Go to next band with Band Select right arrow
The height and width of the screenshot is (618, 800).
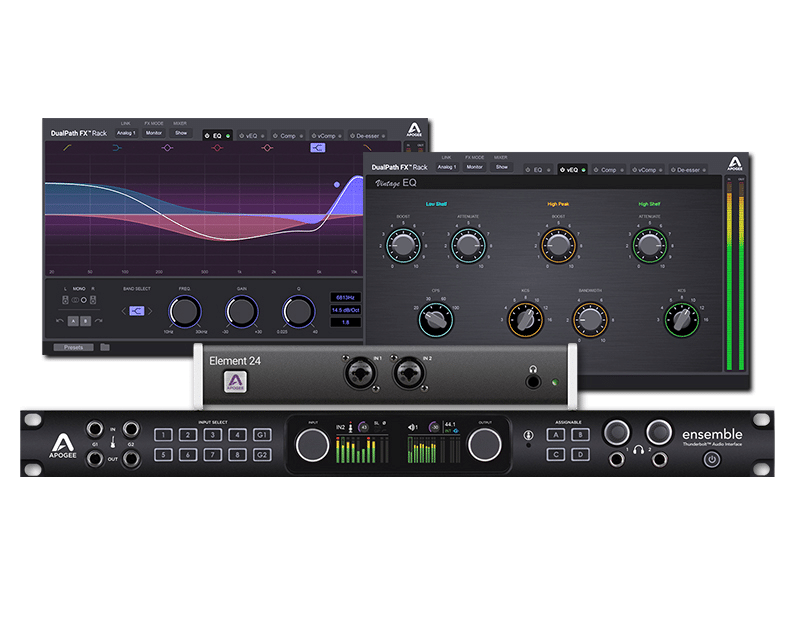pos(150,311)
